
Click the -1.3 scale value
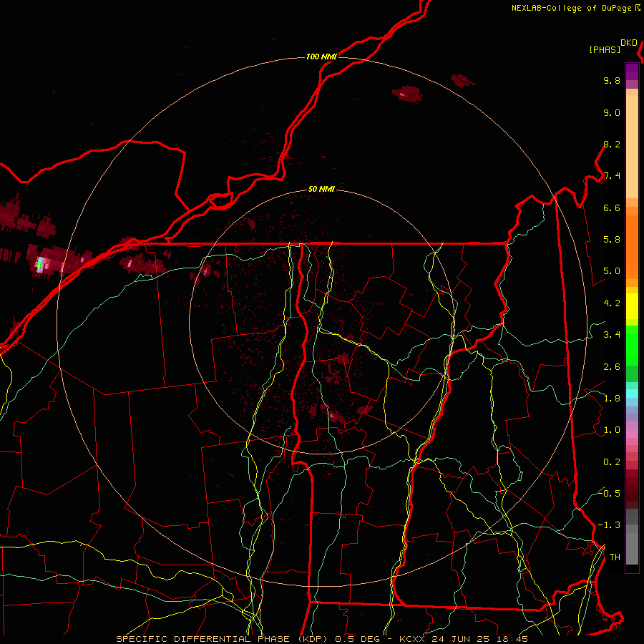610,525
